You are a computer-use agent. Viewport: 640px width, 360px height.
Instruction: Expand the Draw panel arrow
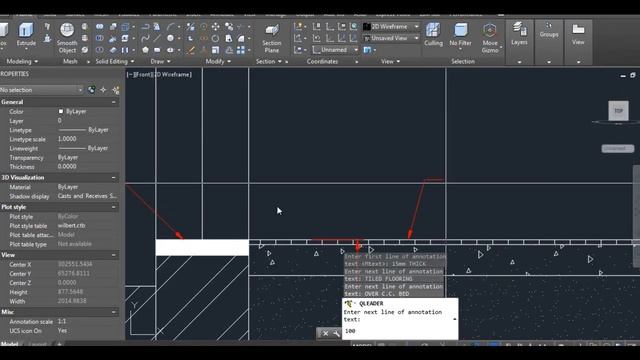(169, 62)
